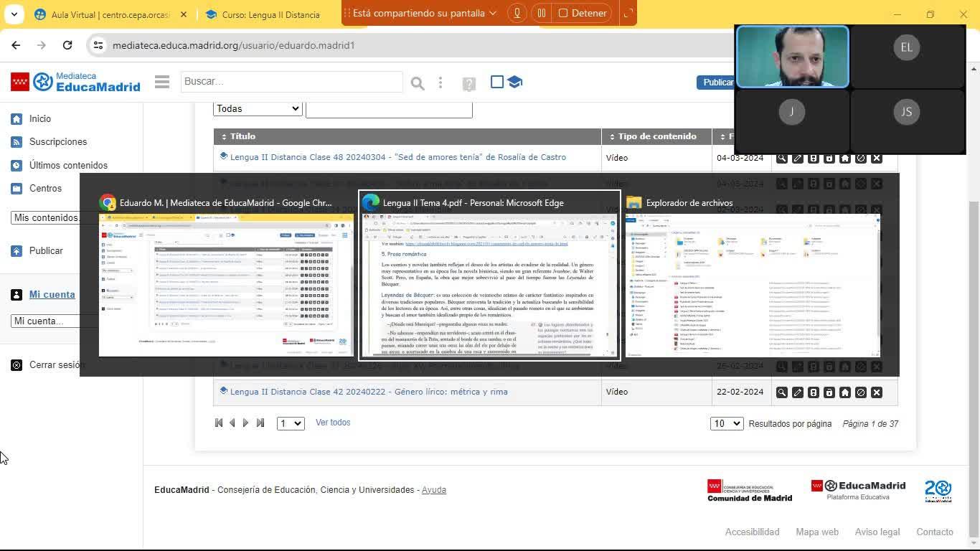Open results per page dropdown showing 10
The image size is (980, 551).
point(727,424)
